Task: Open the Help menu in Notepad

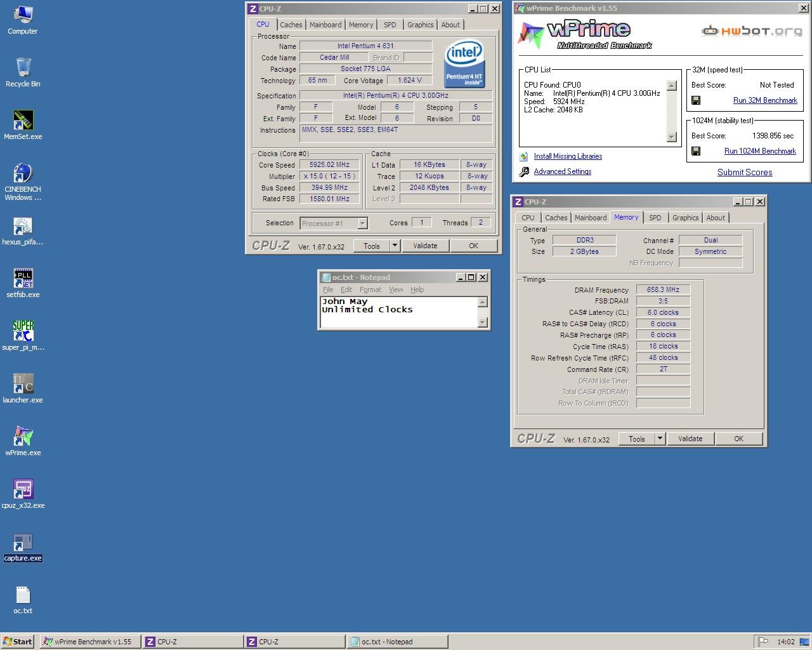Action: click(417, 289)
